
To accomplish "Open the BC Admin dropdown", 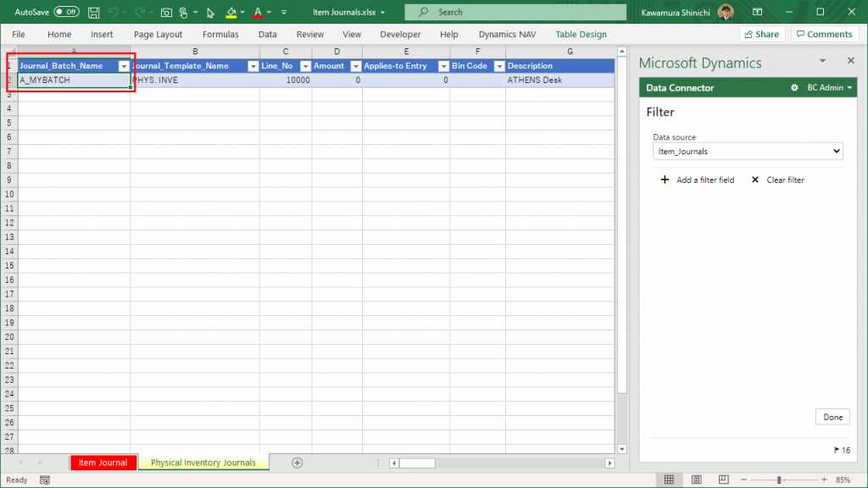I will pyautogui.click(x=830, y=88).
